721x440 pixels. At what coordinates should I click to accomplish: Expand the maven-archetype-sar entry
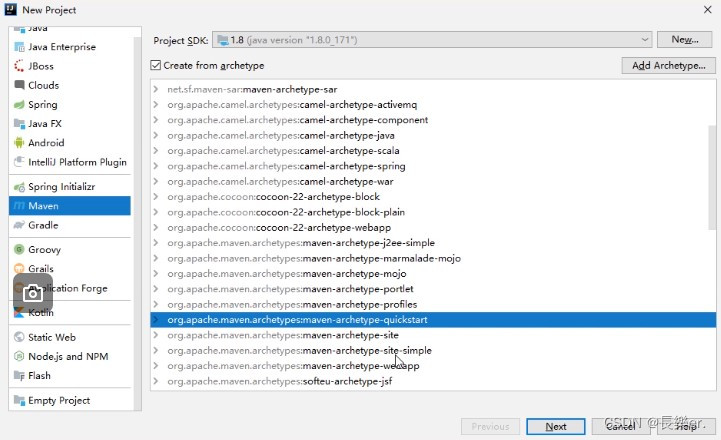click(156, 89)
